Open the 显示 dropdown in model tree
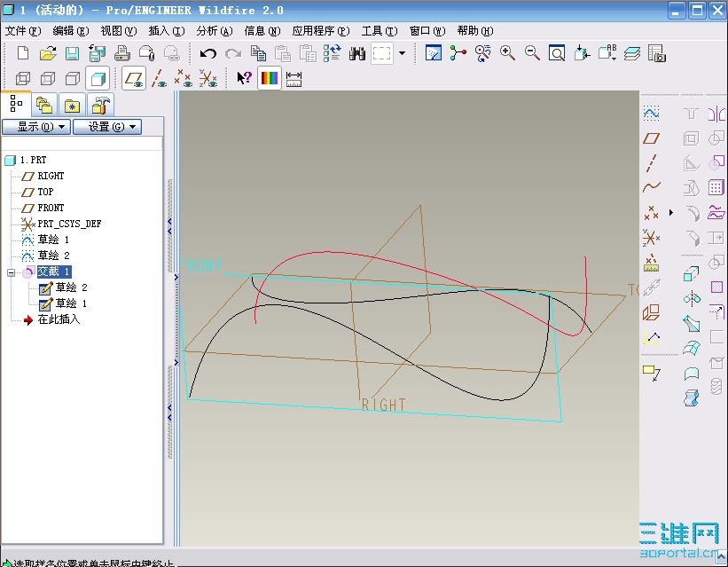This screenshot has height=567, width=728. pos(36,126)
